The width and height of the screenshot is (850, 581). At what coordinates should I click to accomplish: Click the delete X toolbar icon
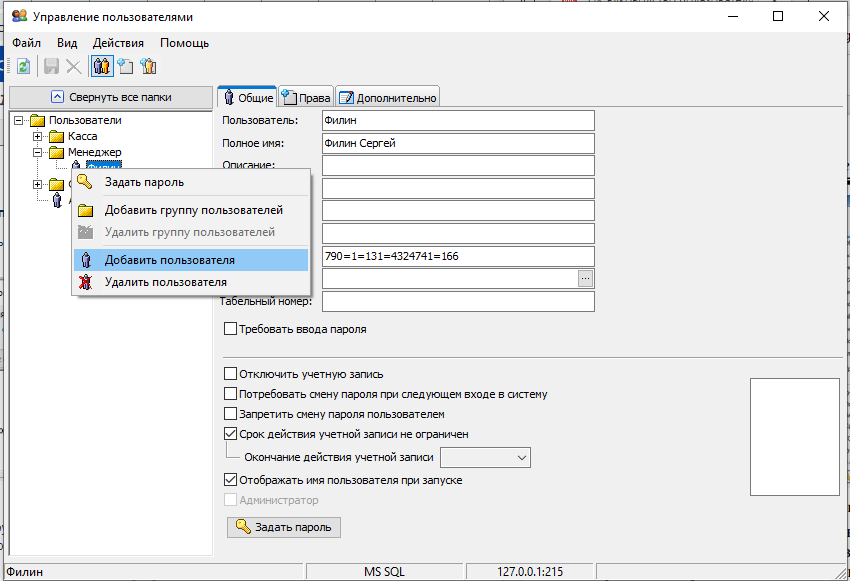73,67
